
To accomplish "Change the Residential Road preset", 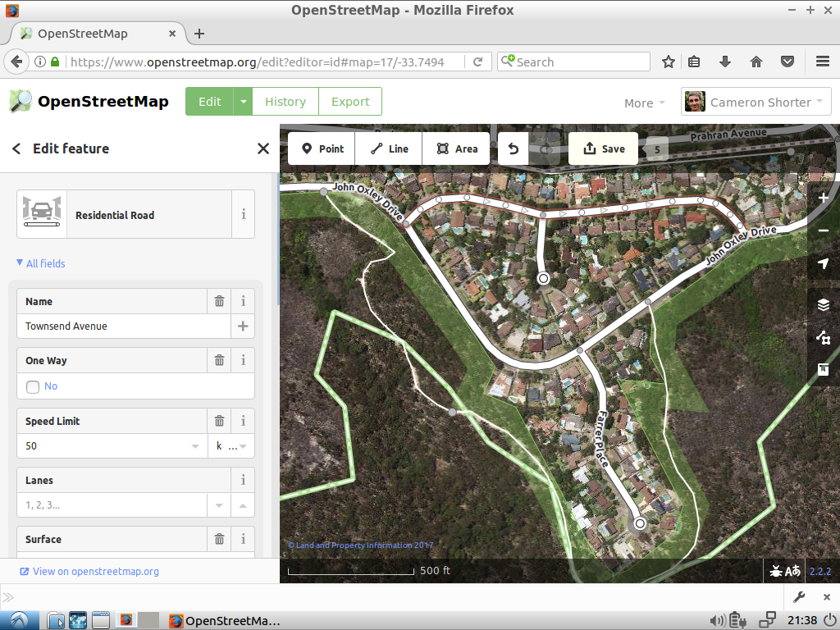I will point(125,214).
